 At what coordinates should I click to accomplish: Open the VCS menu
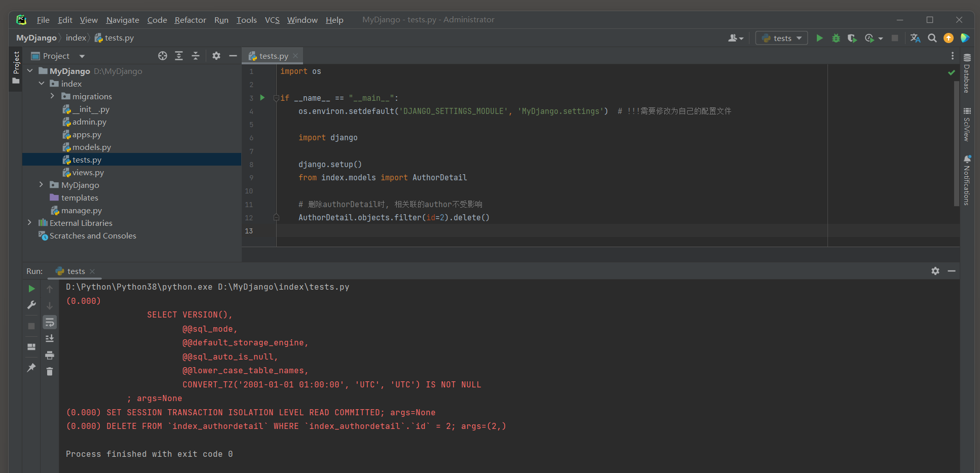click(x=272, y=20)
